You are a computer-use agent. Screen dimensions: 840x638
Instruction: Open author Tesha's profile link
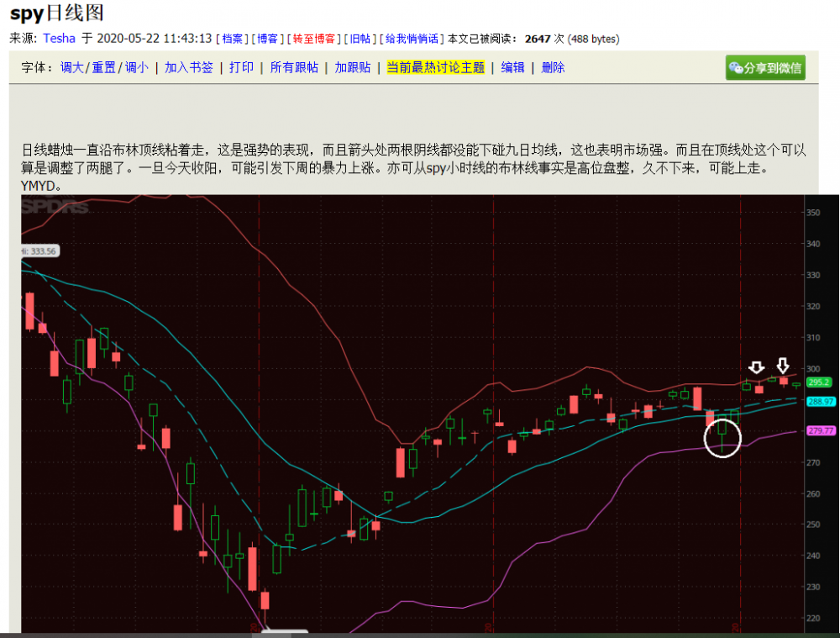pos(59,39)
